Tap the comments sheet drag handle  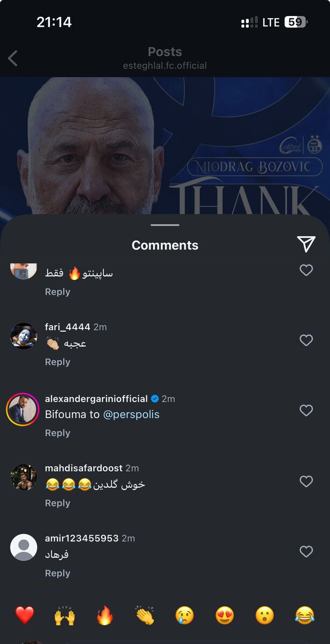click(x=165, y=225)
